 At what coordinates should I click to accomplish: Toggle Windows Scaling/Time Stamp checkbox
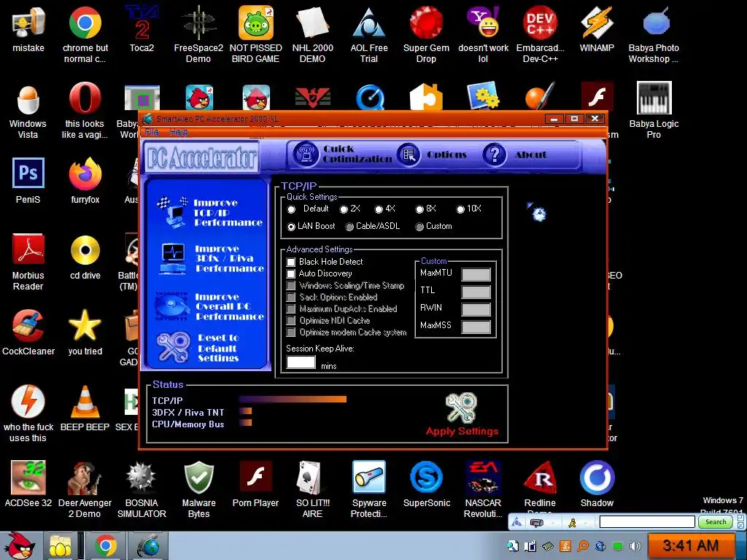pyautogui.click(x=290, y=285)
